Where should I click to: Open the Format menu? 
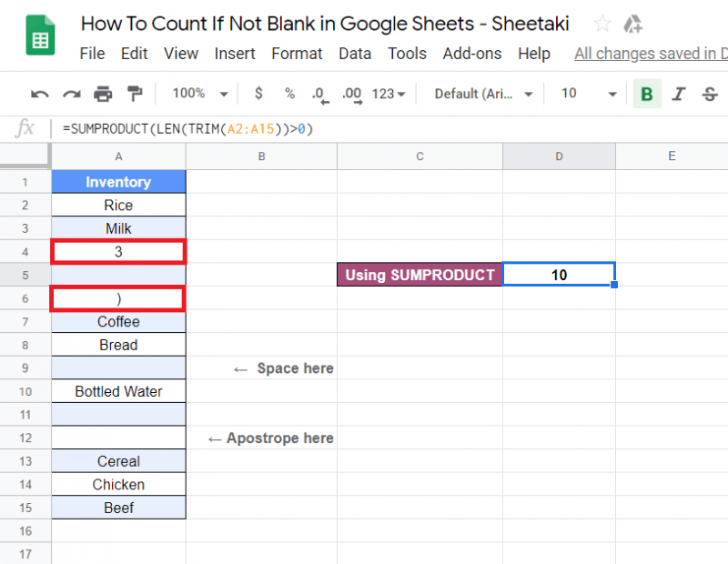pos(297,54)
